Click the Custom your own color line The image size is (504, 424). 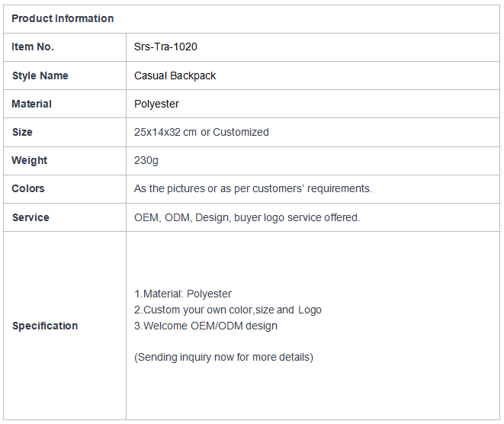tap(228, 310)
